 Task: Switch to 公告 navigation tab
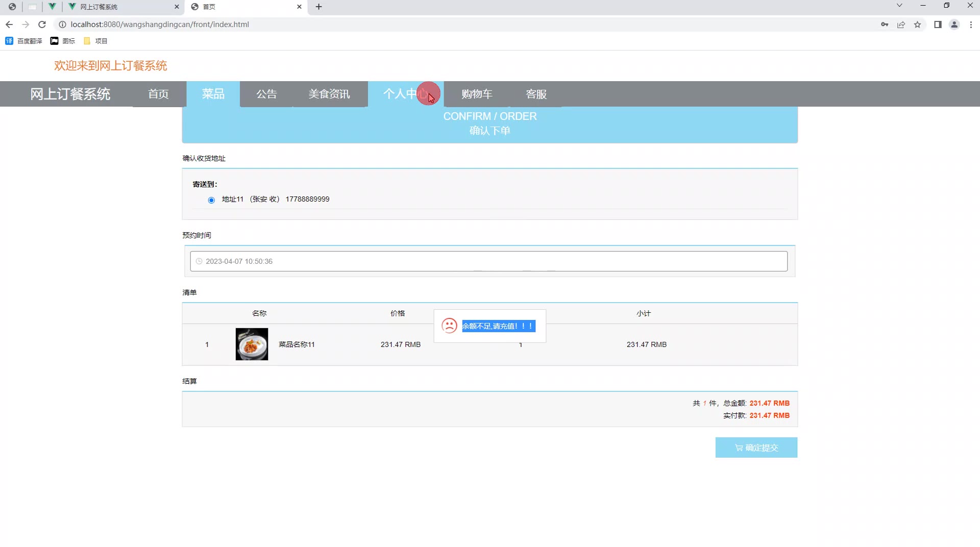(266, 94)
